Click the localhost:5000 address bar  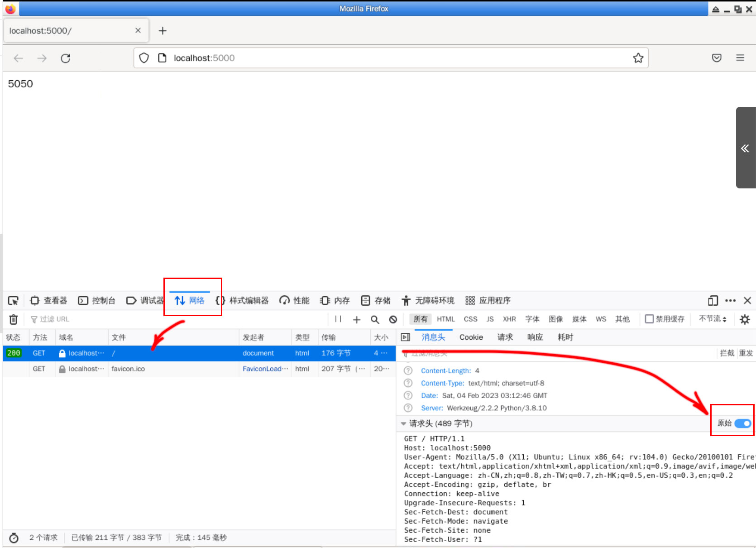(390, 58)
